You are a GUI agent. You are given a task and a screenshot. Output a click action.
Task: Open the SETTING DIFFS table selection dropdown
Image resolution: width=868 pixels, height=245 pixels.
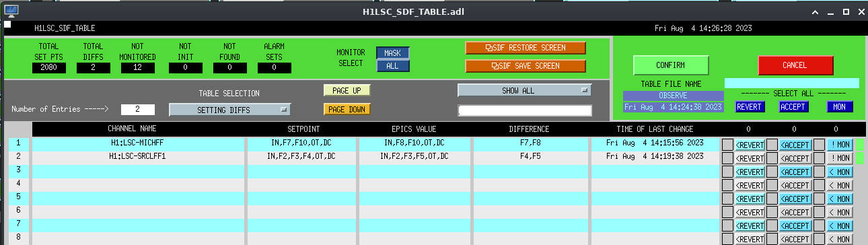coord(229,110)
